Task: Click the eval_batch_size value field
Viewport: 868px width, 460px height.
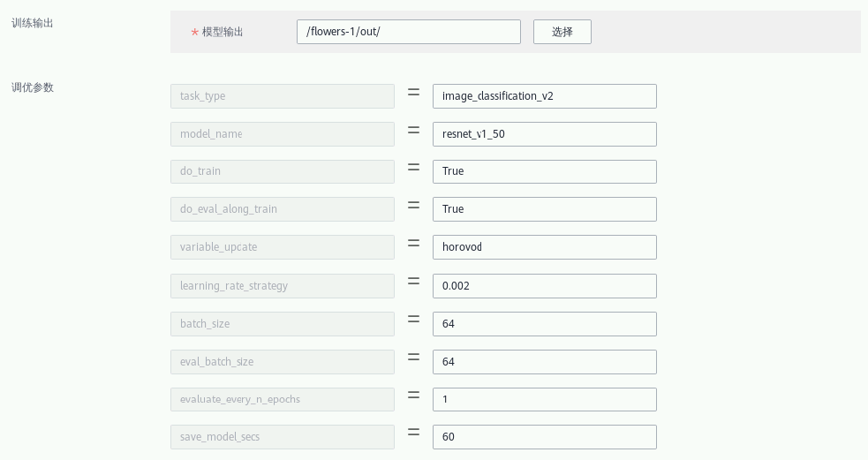Action: [544, 362]
